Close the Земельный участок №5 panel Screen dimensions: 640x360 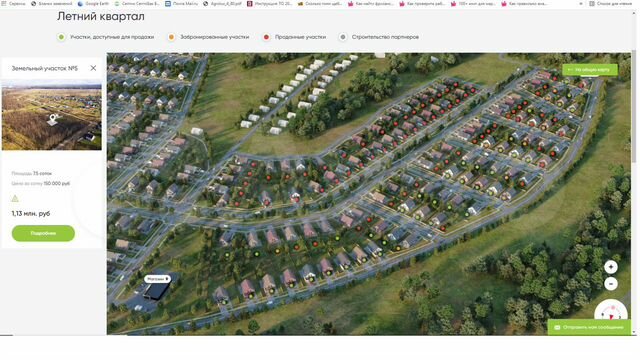tap(93, 68)
